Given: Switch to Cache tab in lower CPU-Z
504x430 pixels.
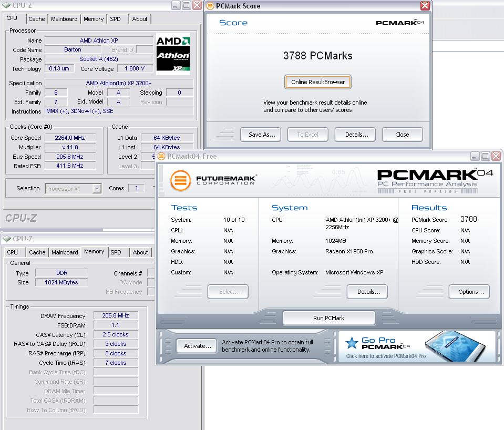Looking at the screenshot, I should [x=37, y=252].
